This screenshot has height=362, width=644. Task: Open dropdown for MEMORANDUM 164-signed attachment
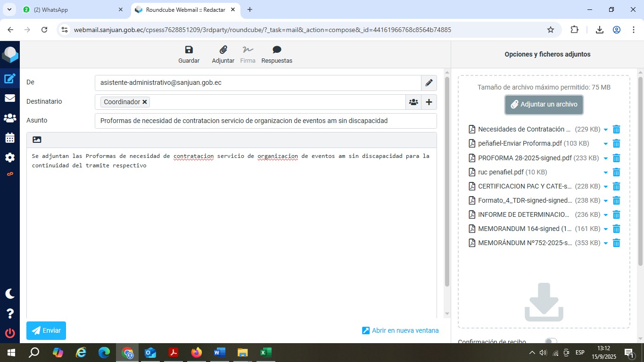pyautogui.click(x=606, y=229)
